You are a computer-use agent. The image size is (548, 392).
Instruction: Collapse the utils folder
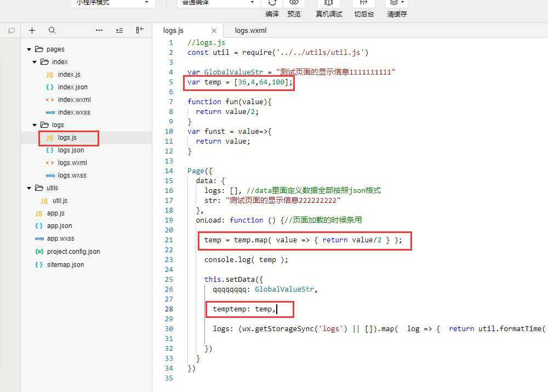[x=29, y=188]
